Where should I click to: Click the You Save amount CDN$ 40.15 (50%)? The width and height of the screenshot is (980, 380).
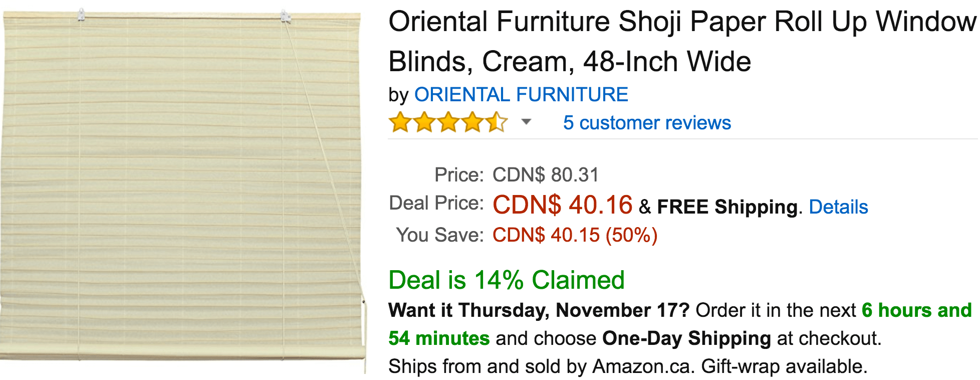575,235
